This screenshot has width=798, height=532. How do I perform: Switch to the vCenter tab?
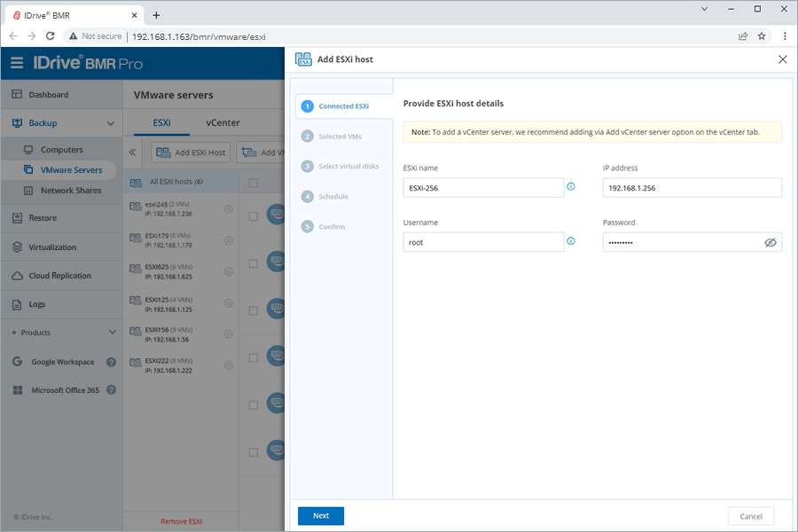pos(223,122)
